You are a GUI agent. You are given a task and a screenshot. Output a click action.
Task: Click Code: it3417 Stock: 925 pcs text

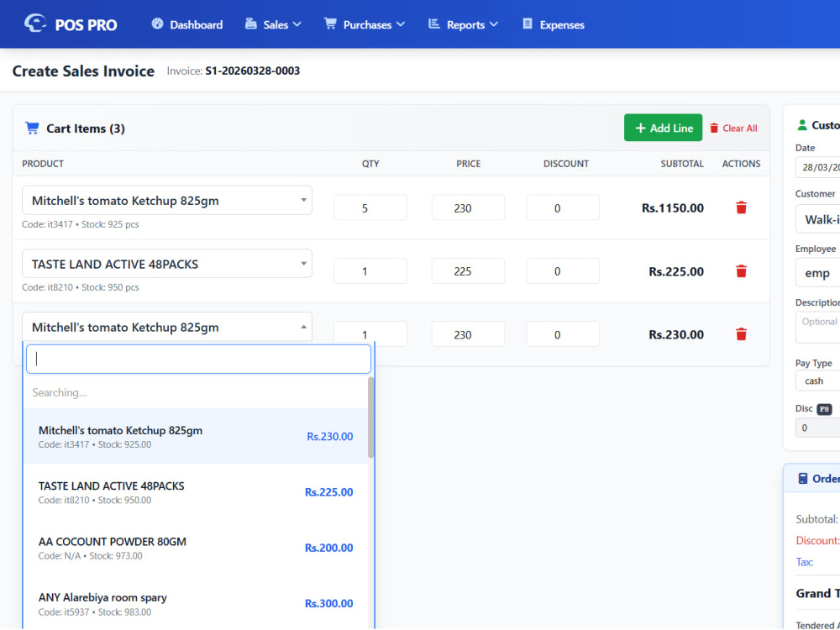click(81, 224)
